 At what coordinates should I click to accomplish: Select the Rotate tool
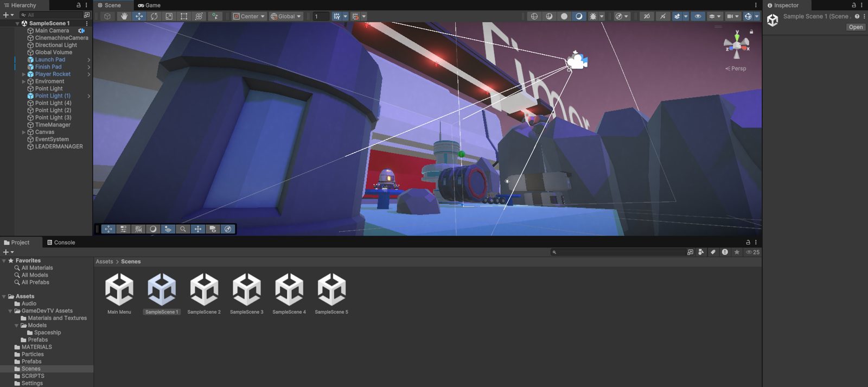click(154, 16)
